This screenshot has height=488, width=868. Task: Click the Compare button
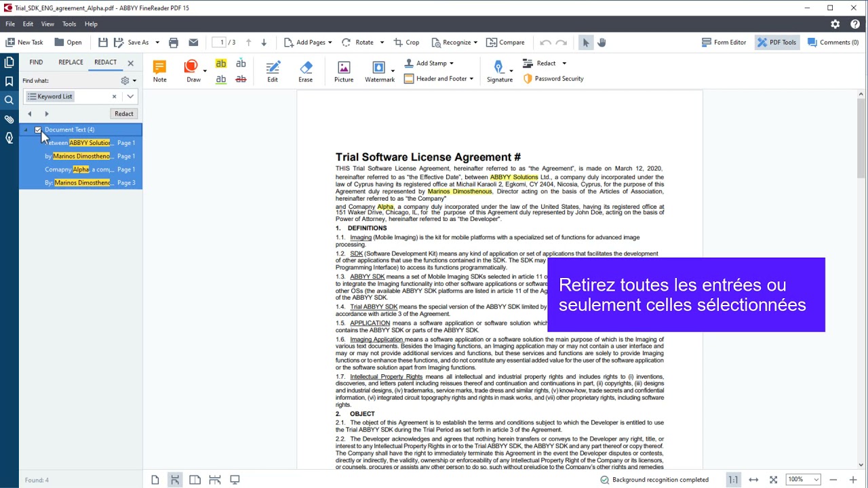click(x=505, y=42)
